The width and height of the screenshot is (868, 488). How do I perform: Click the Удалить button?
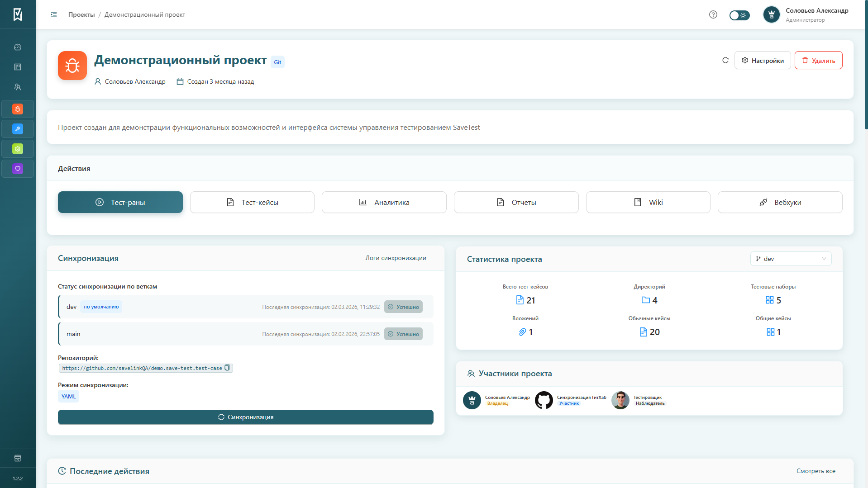pos(818,60)
